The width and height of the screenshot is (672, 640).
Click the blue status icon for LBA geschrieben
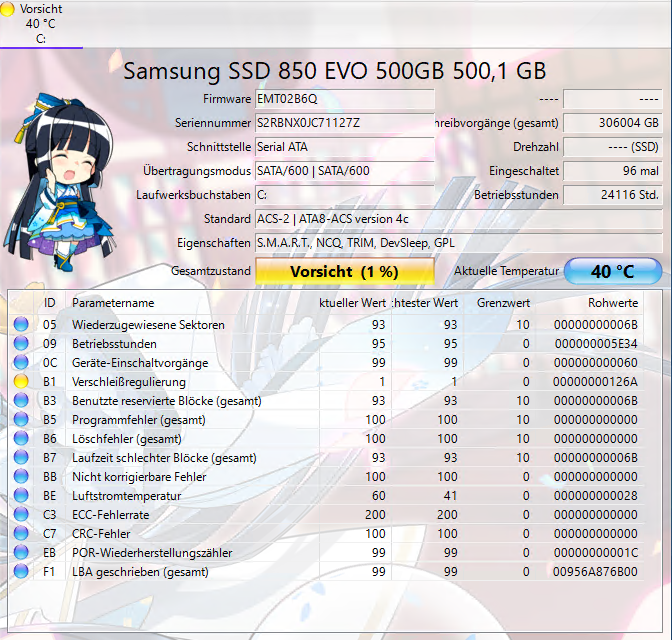21,571
